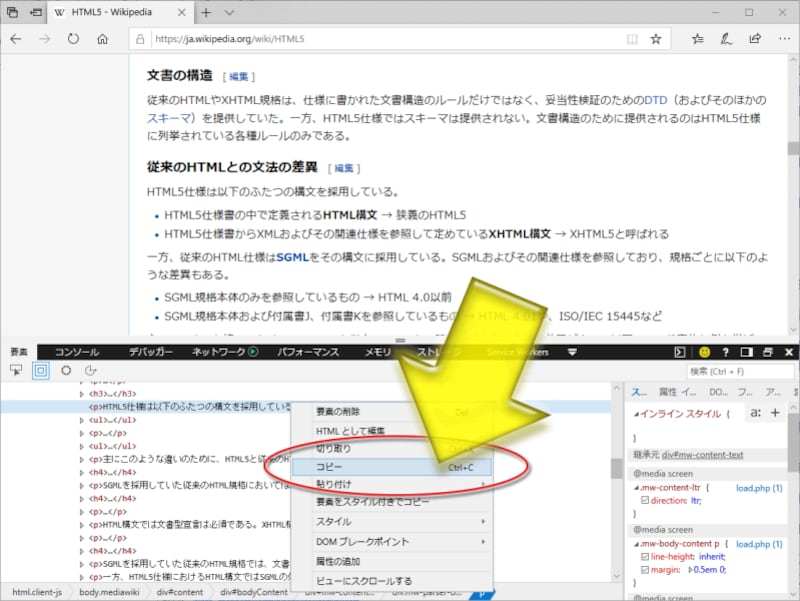Click the load.php link for .mw-content-ltr
800x601 pixels.
tap(759, 485)
